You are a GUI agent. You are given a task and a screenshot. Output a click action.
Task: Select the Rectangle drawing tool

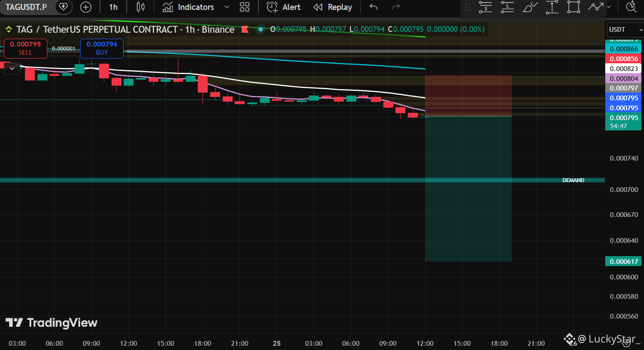[x=574, y=7]
